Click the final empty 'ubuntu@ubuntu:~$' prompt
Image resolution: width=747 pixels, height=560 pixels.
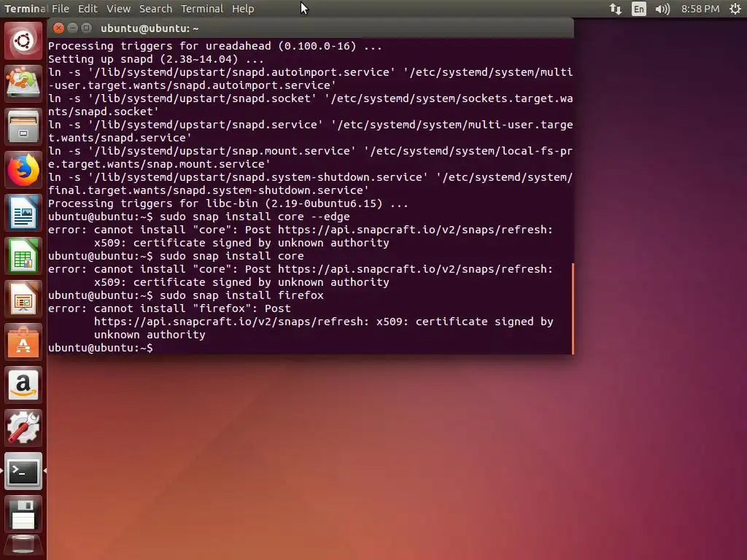point(101,348)
